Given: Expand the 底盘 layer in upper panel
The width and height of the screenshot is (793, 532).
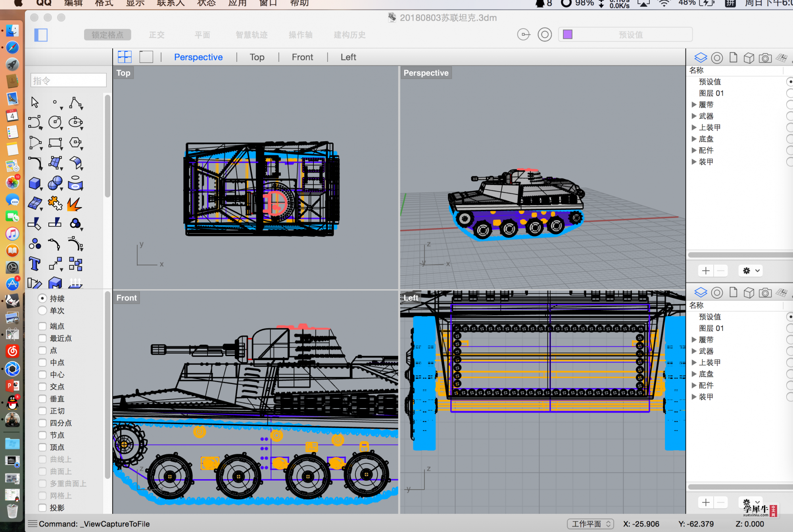Looking at the screenshot, I should point(694,139).
